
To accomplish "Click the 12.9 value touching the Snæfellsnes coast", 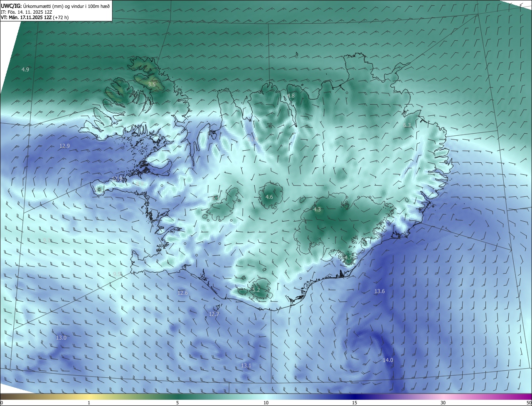I will pyautogui.click(x=118, y=179).
